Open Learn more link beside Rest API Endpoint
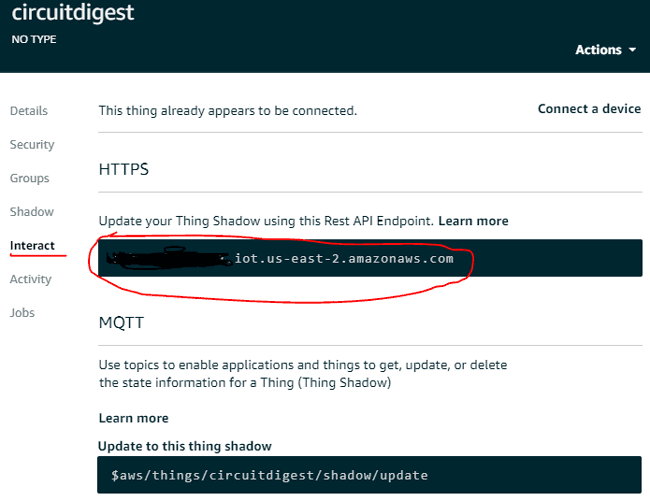650x501 pixels. coord(473,221)
